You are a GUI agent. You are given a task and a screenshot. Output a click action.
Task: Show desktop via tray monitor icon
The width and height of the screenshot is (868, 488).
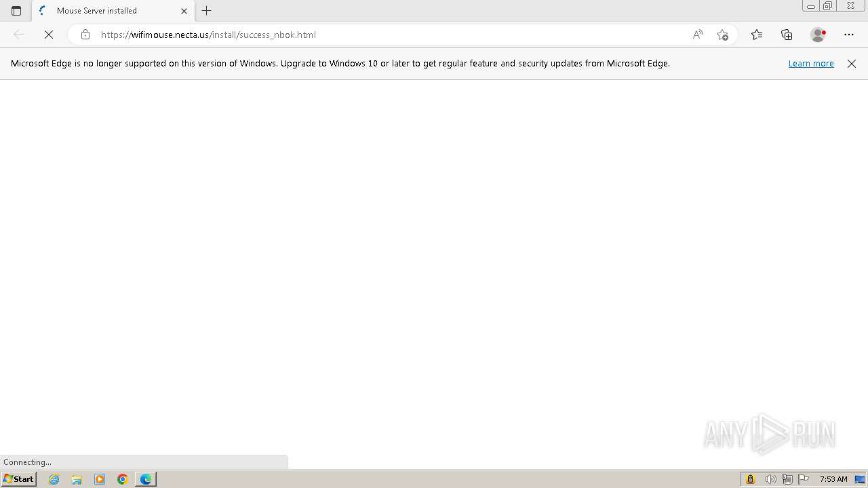860,479
